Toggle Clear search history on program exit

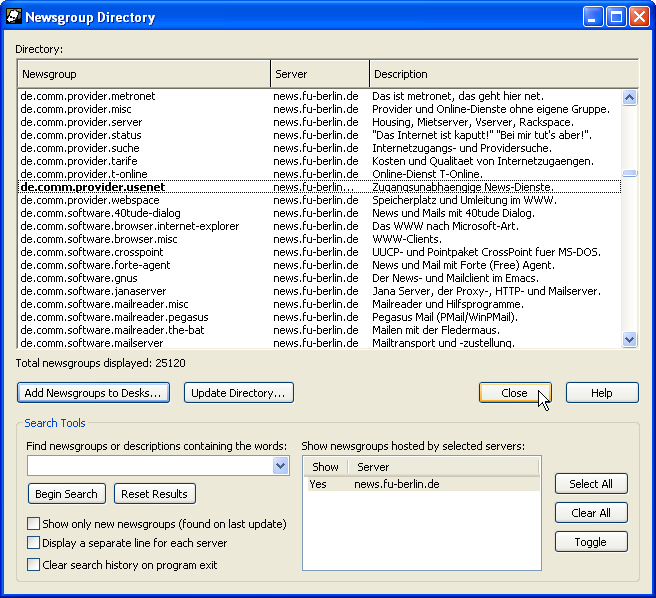(x=34, y=565)
